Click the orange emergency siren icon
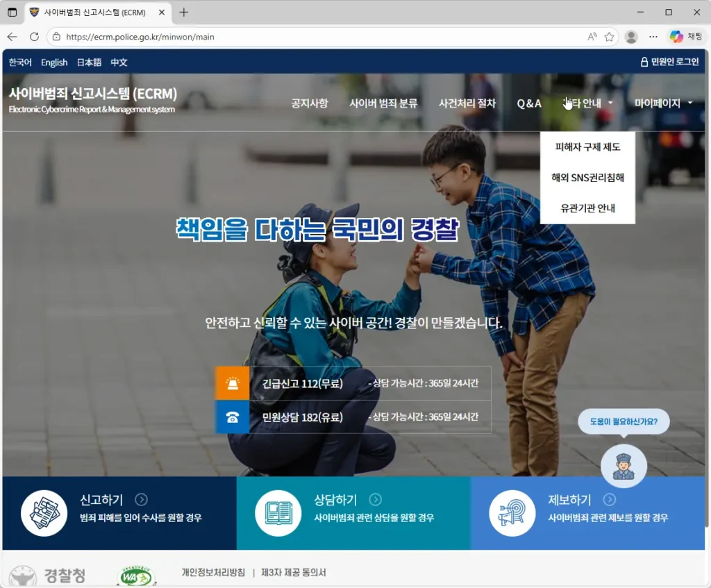Image resolution: width=711 pixels, height=588 pixels. tap(233, 383)
